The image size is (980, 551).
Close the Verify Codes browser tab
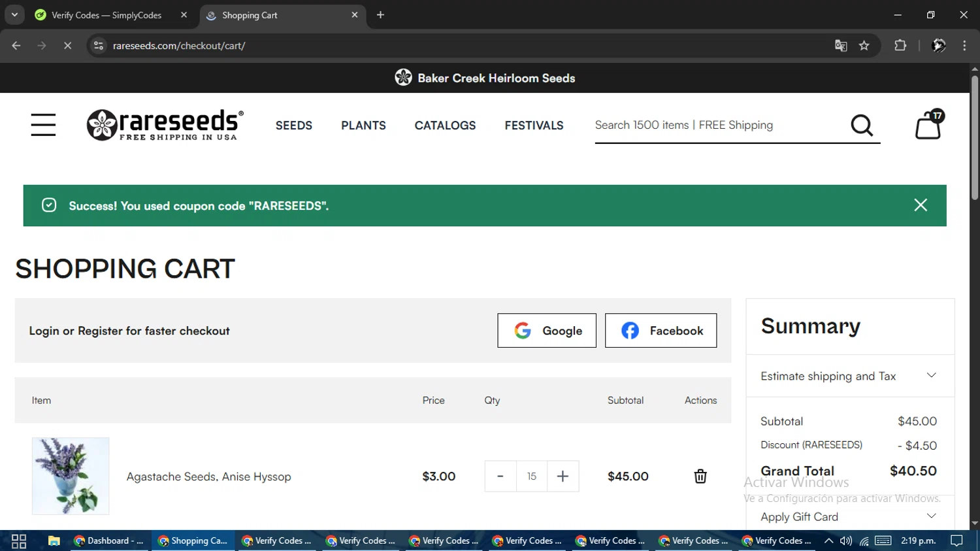tap(184, 15)
